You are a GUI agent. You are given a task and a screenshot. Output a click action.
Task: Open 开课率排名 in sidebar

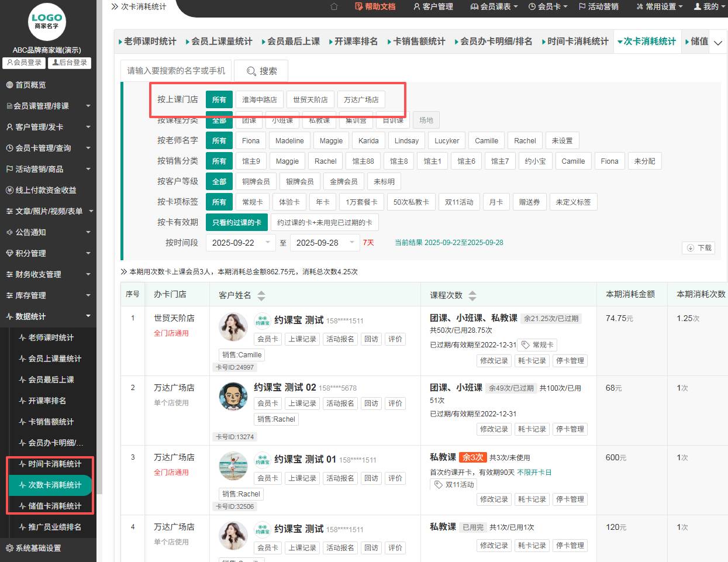[x=47, y=401]
